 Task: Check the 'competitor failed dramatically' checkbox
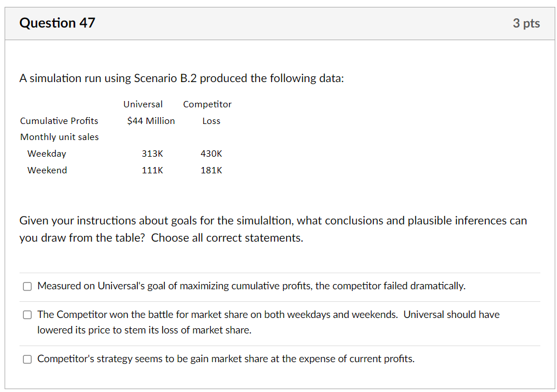click(28, 286)
